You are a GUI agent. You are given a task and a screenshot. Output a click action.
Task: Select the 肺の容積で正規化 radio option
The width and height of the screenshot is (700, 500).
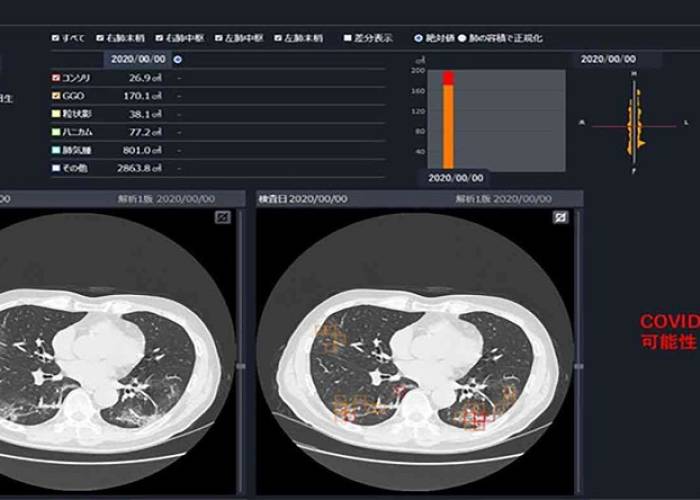[x=462, y=38]
